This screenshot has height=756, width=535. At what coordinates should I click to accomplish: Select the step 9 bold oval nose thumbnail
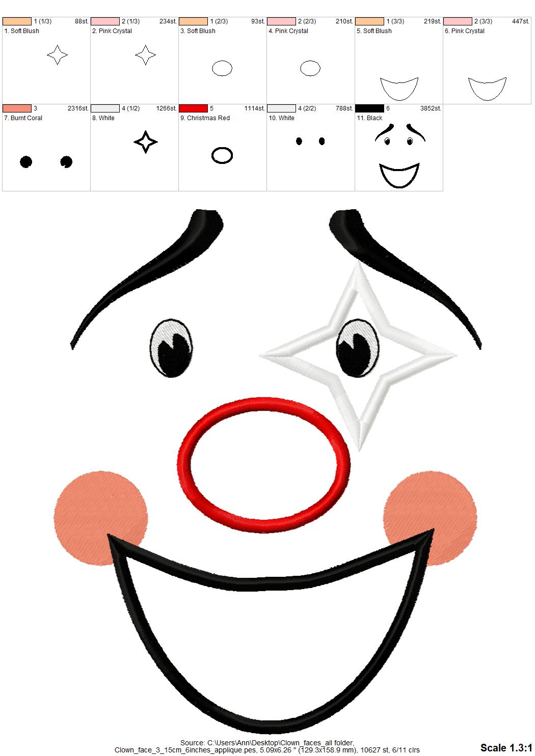[222, 155]
